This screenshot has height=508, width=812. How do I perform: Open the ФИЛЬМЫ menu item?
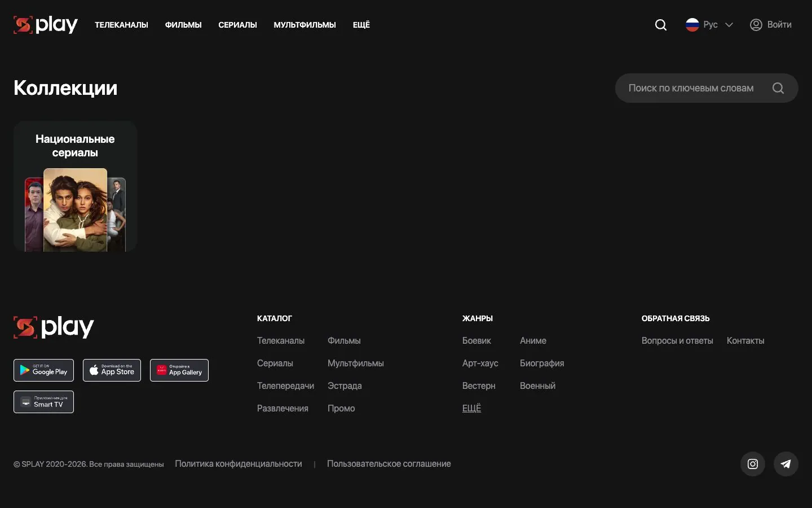(183, 25)
